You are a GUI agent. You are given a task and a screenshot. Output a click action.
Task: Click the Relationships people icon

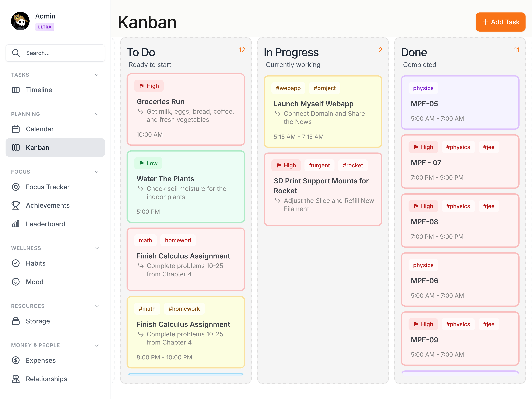(16, 379)
